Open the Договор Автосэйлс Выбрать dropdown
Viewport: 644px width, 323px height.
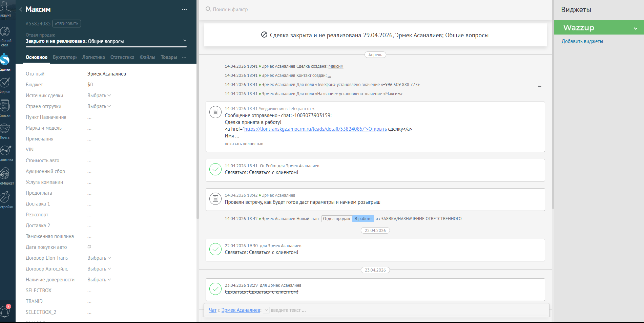[99, 269]
